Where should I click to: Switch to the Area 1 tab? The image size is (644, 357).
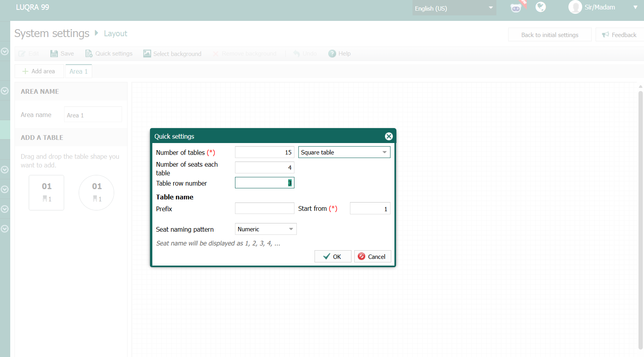point(79,71)
